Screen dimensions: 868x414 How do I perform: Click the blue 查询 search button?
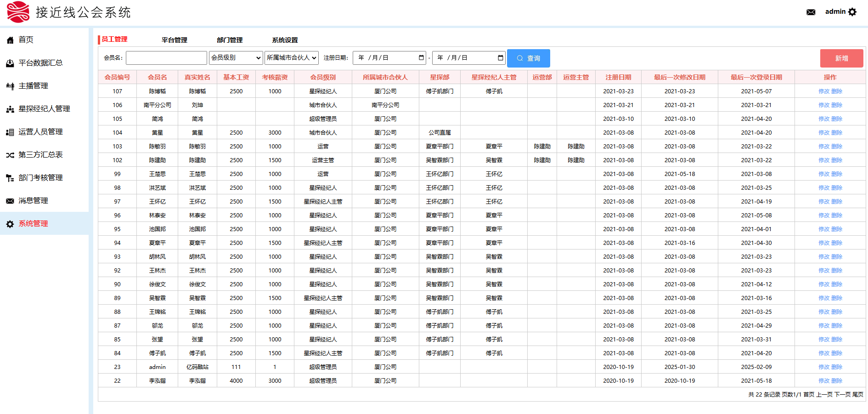coord(528,58)
